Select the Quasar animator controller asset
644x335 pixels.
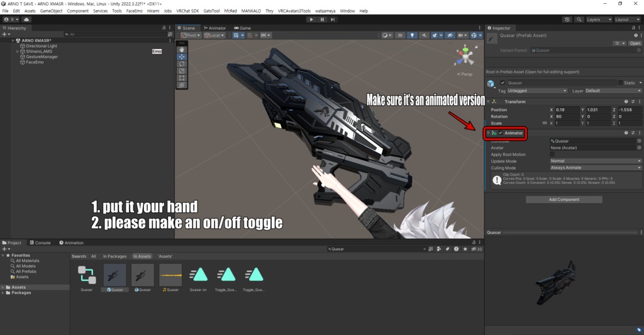[87, 278]
